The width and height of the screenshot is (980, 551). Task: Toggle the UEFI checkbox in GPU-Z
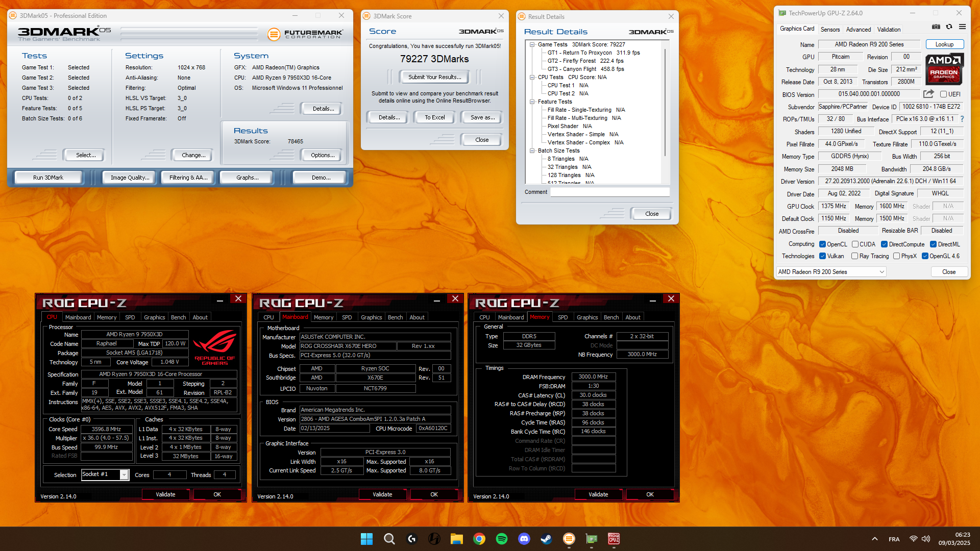[x=944, y=94]
